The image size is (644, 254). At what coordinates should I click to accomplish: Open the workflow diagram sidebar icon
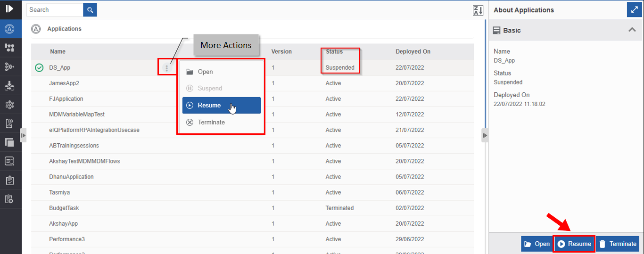pos(9,48)
